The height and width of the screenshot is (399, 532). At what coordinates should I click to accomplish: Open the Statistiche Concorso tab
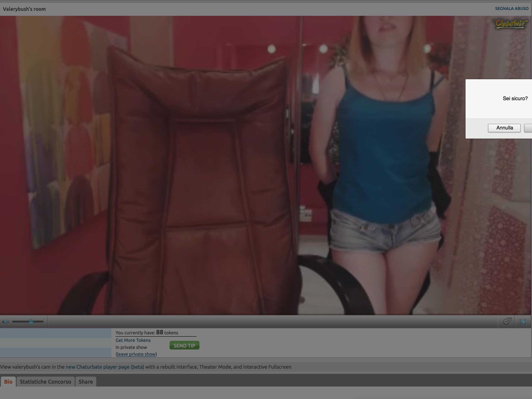pos(46,382)
